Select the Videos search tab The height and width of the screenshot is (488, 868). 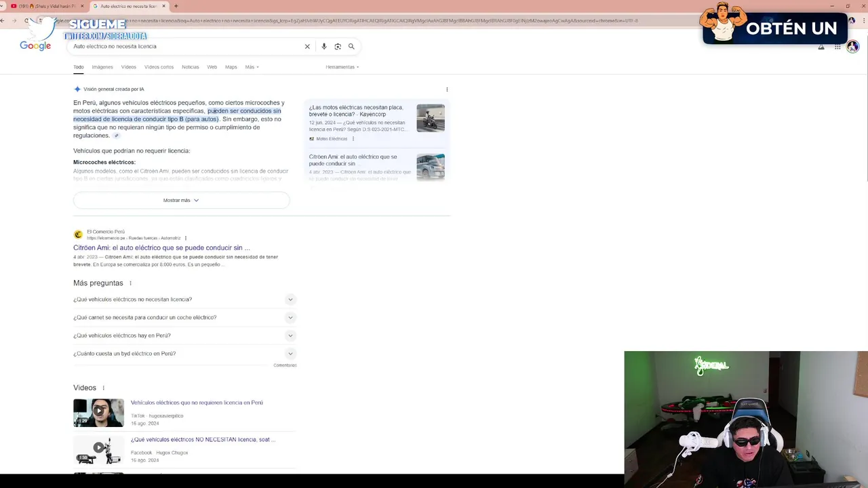coord(129,67)
